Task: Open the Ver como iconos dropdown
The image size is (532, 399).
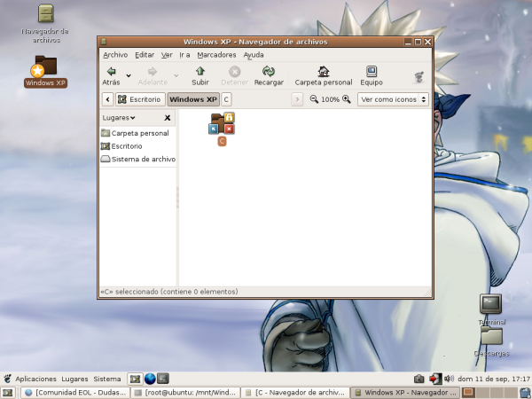Action: pyautogui.click(x=393, y=99)
